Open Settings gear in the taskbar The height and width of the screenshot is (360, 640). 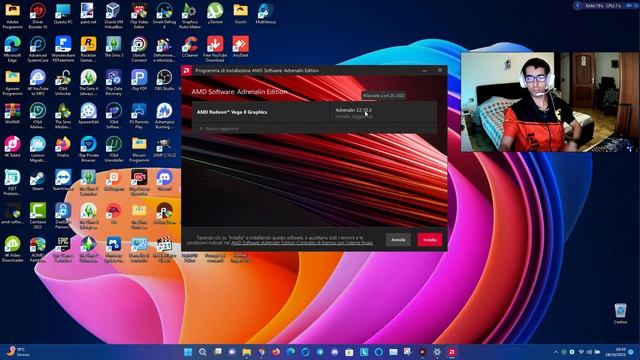tap(437, 352)
